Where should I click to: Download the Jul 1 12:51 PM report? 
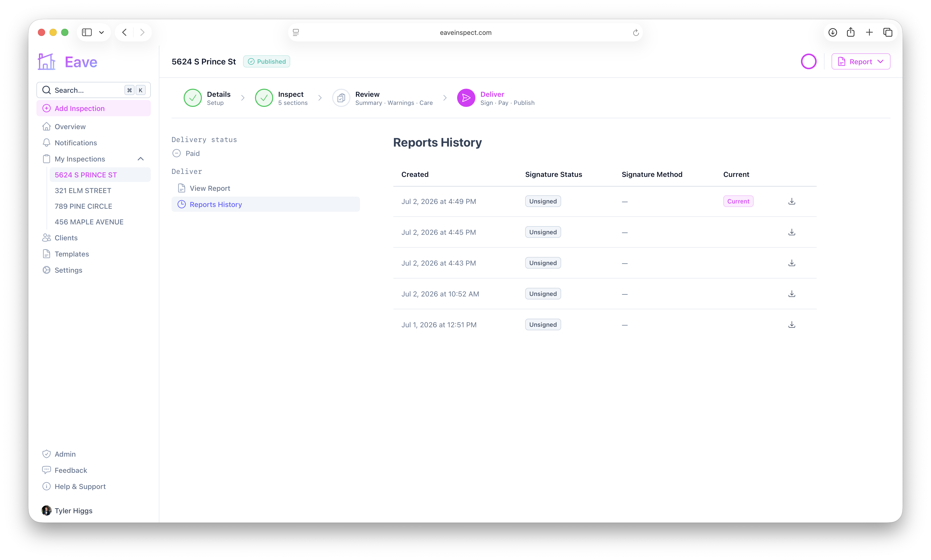coord(792,324)
